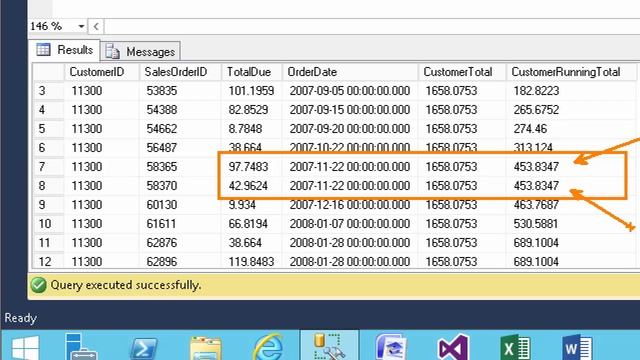
Task: Click the TotalDue cell 119.8483
Action: [x=251, y=262]
